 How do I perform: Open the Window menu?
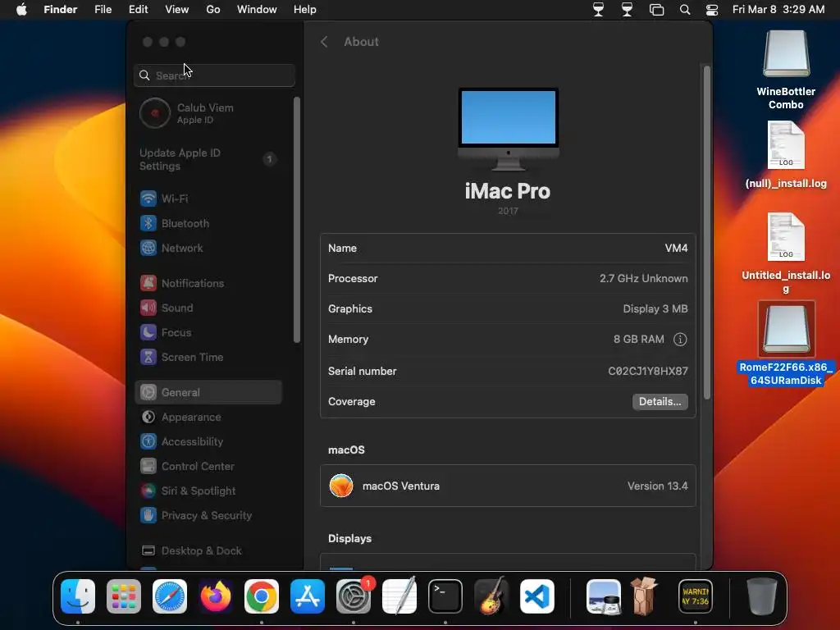[257, 10]
